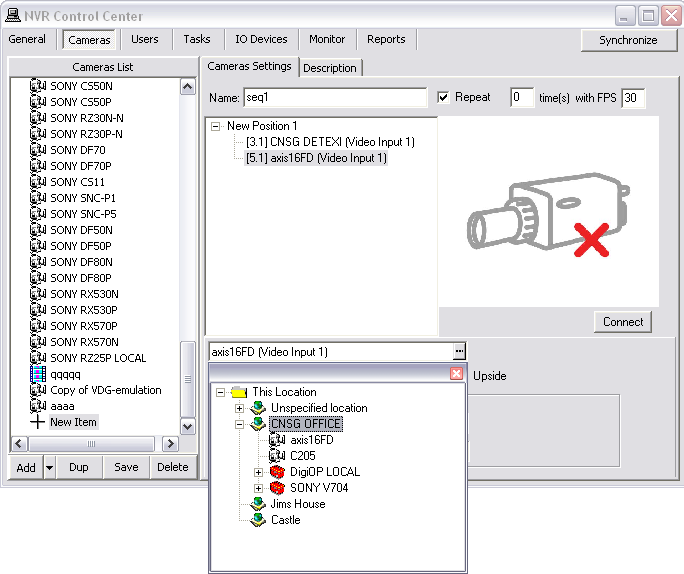
Task: Switch to the Description tab
Action: (330, 68)
